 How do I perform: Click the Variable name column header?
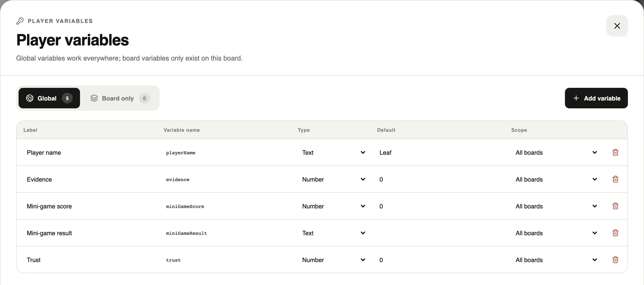click(182, 130)
